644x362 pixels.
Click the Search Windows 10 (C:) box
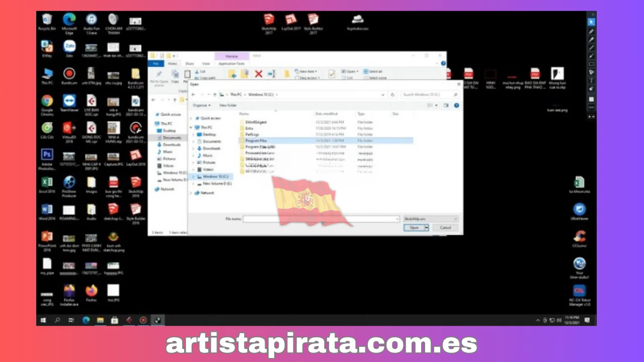click(430, 95)
